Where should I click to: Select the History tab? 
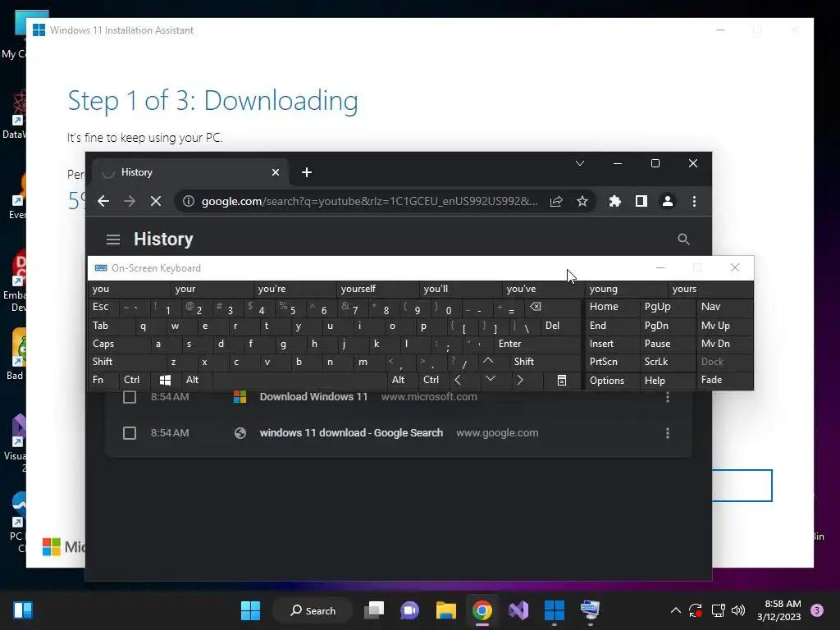[190, 172]
